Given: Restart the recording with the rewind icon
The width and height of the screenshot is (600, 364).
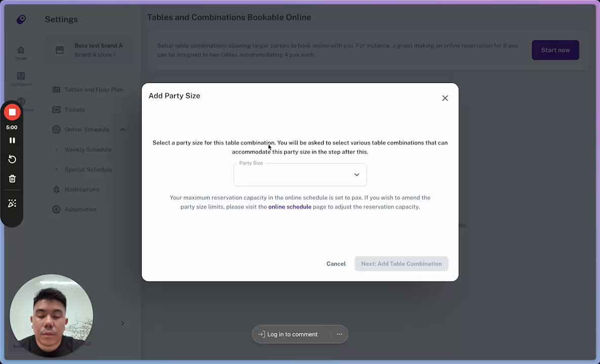Looking at the screenshot, I should (x=12, y=159).
